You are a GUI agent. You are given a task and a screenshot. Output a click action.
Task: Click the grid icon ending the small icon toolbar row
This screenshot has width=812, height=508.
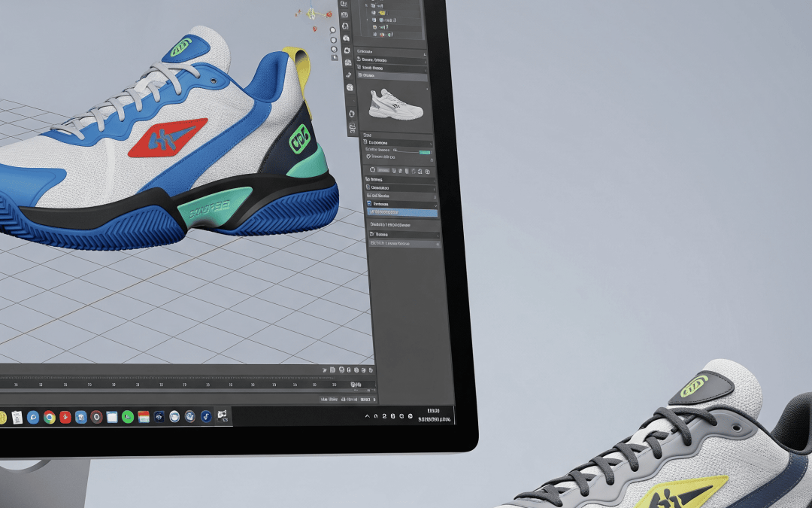tap(427, 172)
